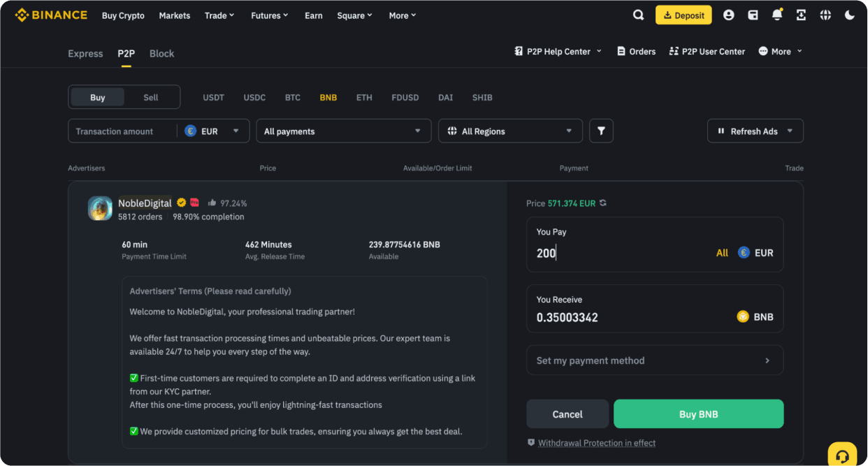Open the EUR currency dropdown
Screen dimensions: 868x466
click(212, 131)
